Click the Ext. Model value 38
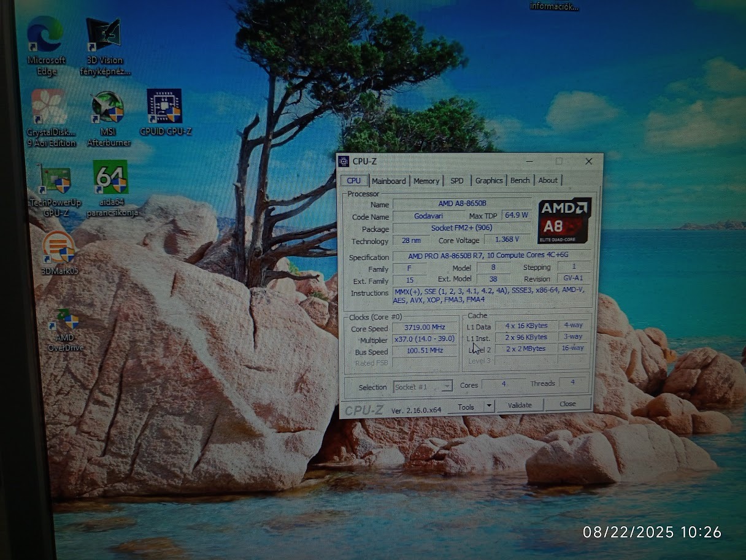This screenshot has height=560, width=746. click(x=493, y=279)
